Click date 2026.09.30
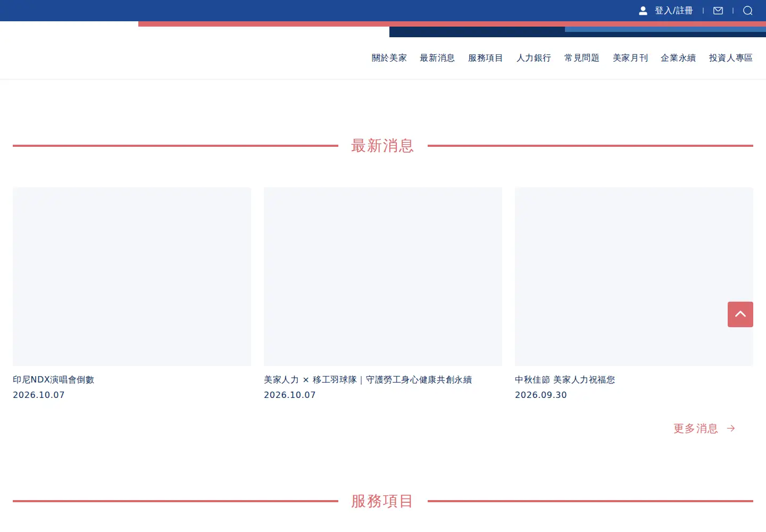The height and width of the screenshot is (532, 766). tap(541, 395)
